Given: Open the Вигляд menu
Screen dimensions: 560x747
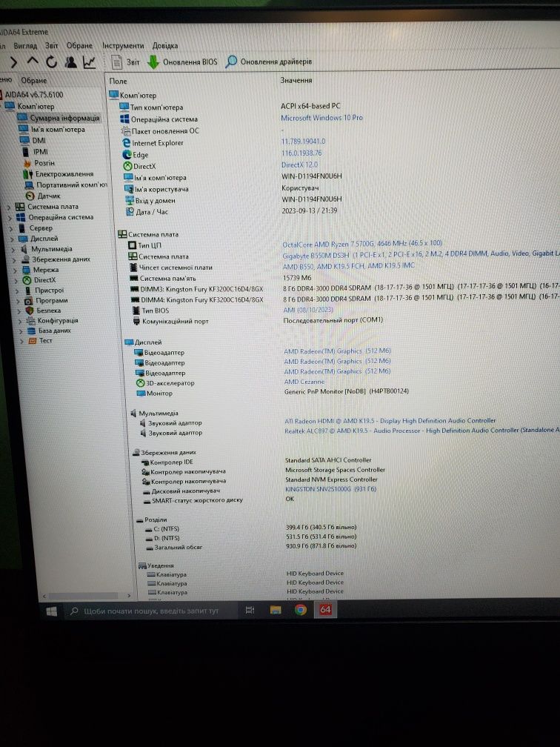Looking at the screenshot, I should (x=25, y=46).
